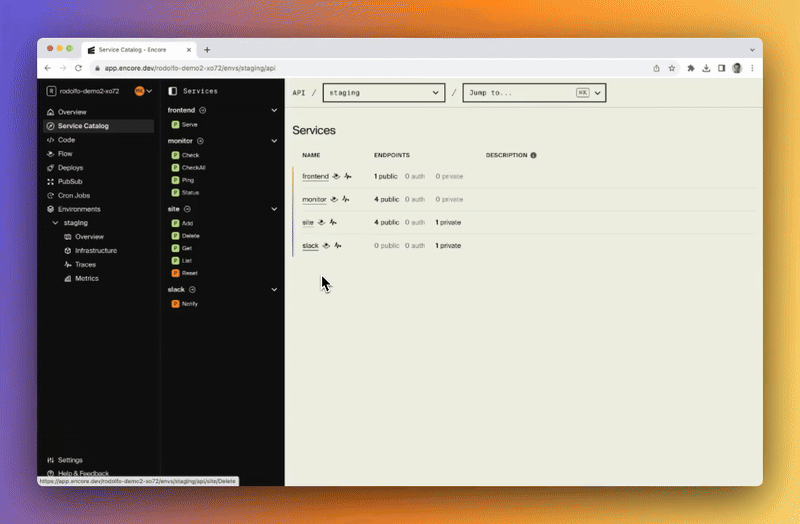
Task: Open the staging environment dropdown
Action: (384, 93)
